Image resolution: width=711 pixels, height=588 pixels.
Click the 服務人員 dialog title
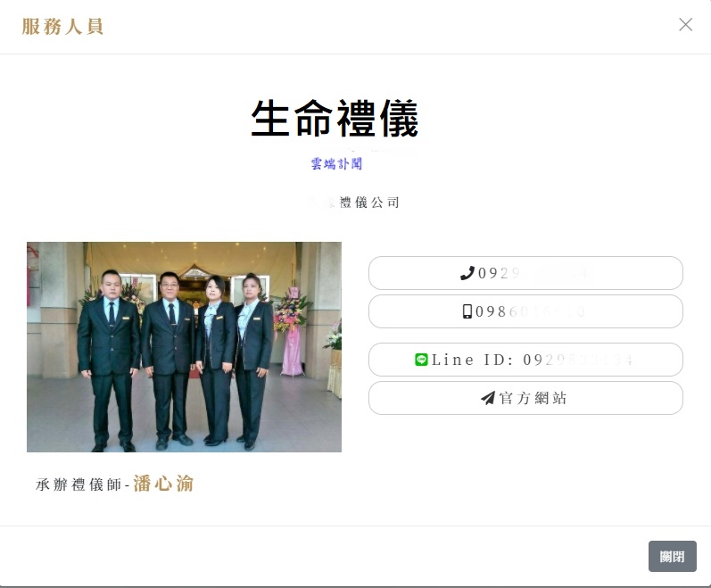pyautogui.click(x=62, y=26)
